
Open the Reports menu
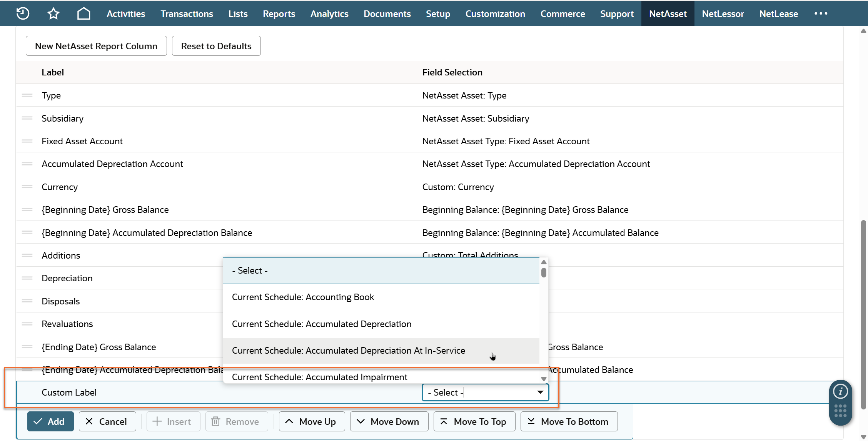point(279,13)
